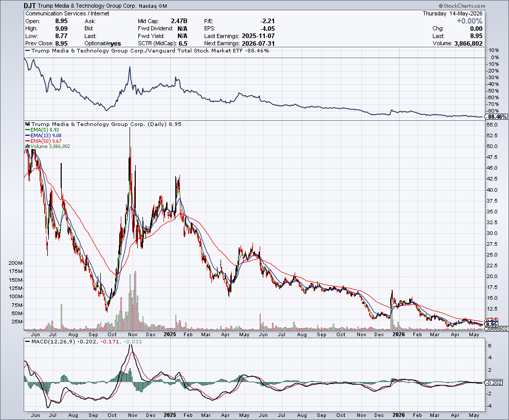The image size is (509, 420).
Task: Select the 3866802 volume flag on the price axis
Action: tap(497, 329)
